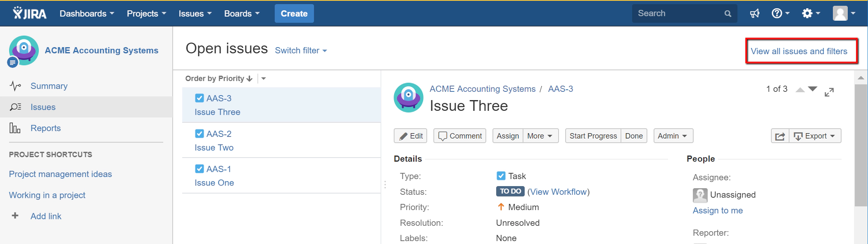Viewport: 868px width, 244px height.
Task: Toggle sort direction arrow beside Order by Priority
Action: 249,79
